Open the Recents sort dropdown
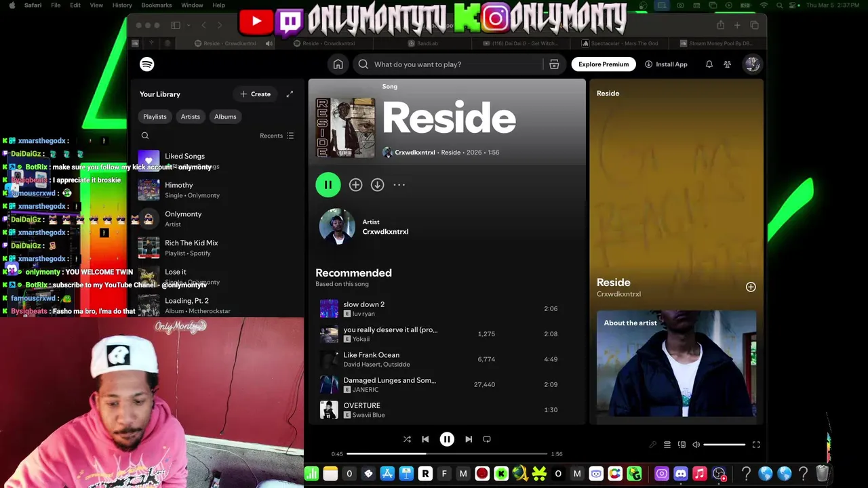Screen dimensions: 868x488 pos(277,136)
